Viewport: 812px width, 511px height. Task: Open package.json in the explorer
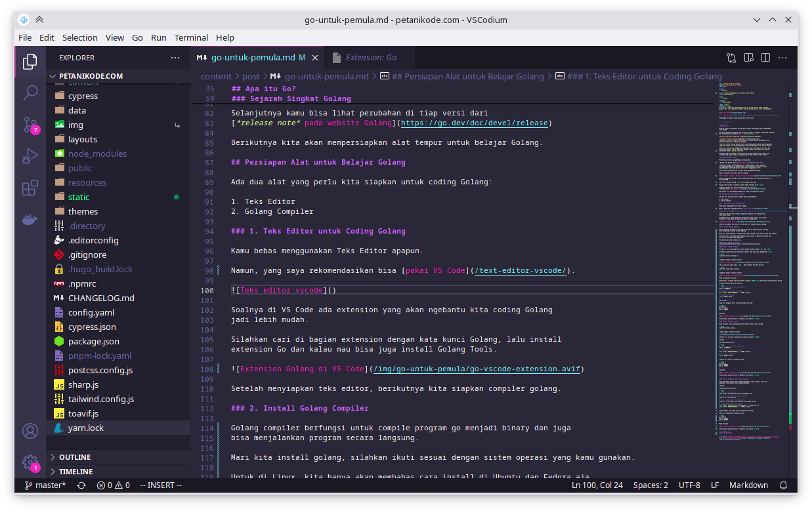(x=118, y=341)
